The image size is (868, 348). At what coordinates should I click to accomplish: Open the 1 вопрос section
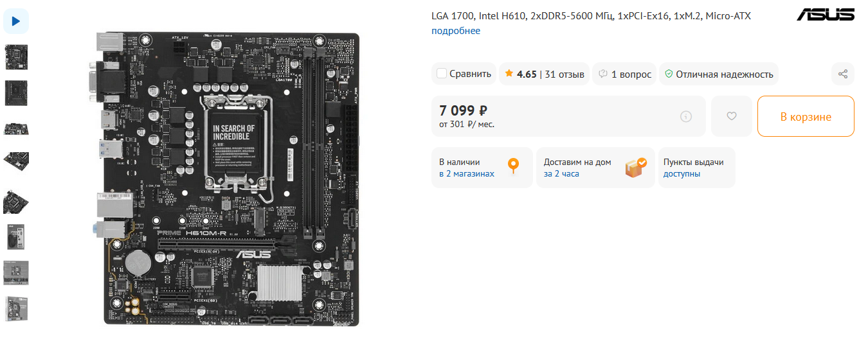coord(622,74)
